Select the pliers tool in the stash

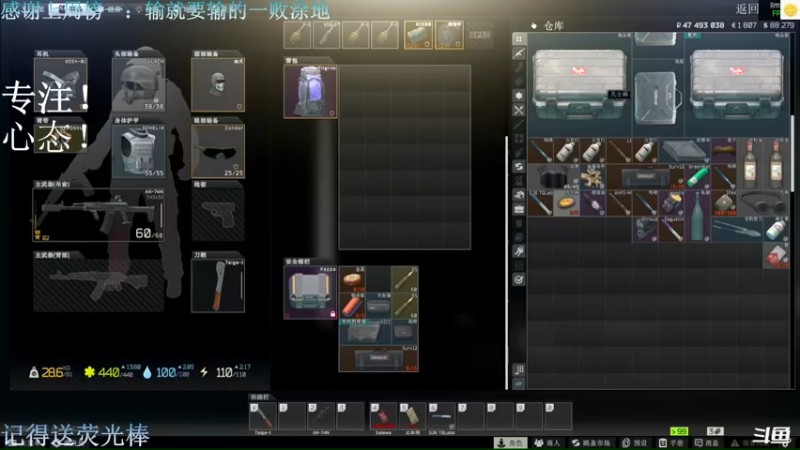[737, 230]
